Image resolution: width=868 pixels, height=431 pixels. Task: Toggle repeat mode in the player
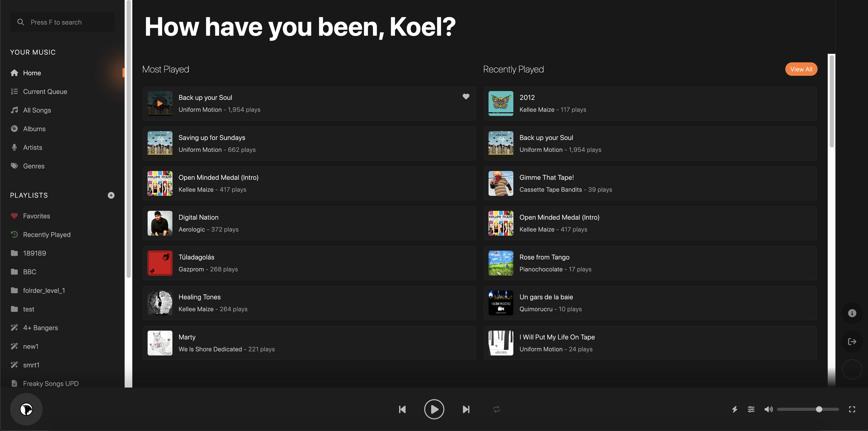pyautogui.click(x=496, y=409)
